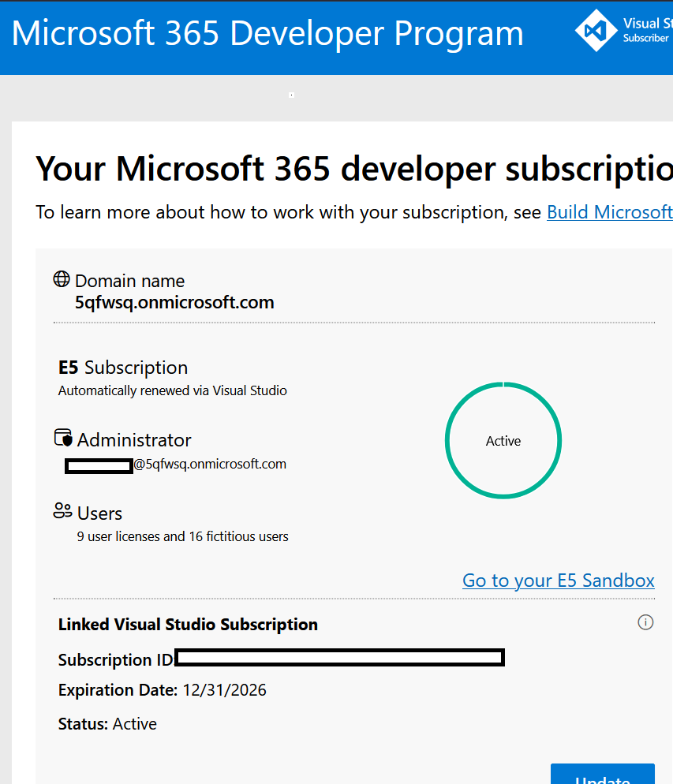Click the E5 Subscription heading

(x=123, y=368)
